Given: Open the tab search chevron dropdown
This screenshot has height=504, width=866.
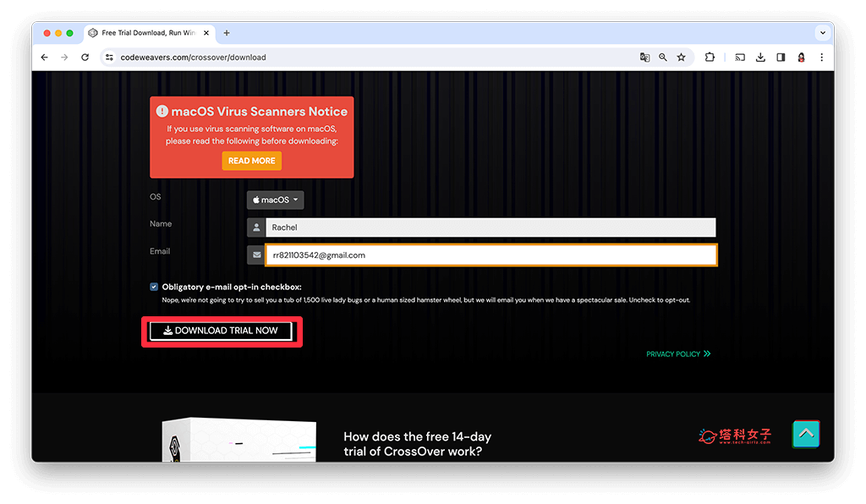Looking at the screenshot, I should click(822, 33).
